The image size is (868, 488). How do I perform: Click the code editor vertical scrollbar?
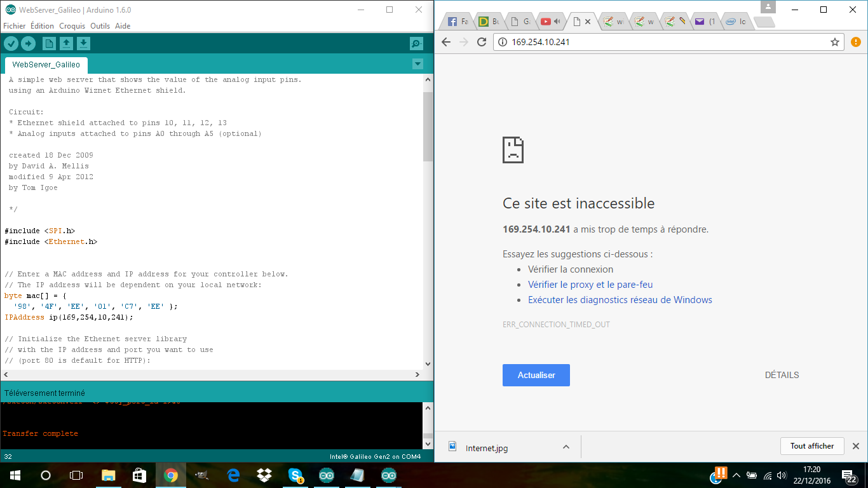428,127
